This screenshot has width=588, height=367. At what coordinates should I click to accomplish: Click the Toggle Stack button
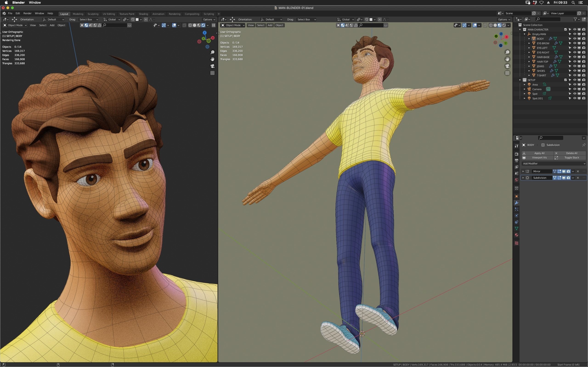tap(571, 158)
